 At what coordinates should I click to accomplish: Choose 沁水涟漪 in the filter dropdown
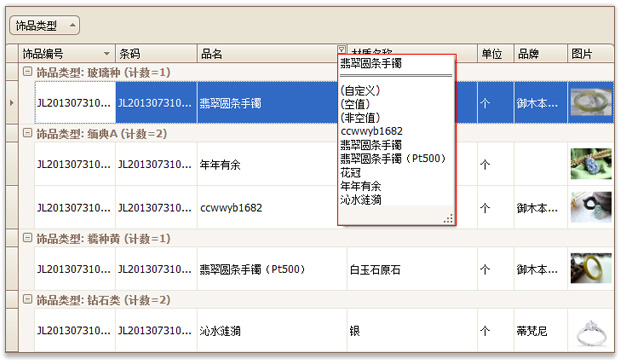click(x=360, y=200)
